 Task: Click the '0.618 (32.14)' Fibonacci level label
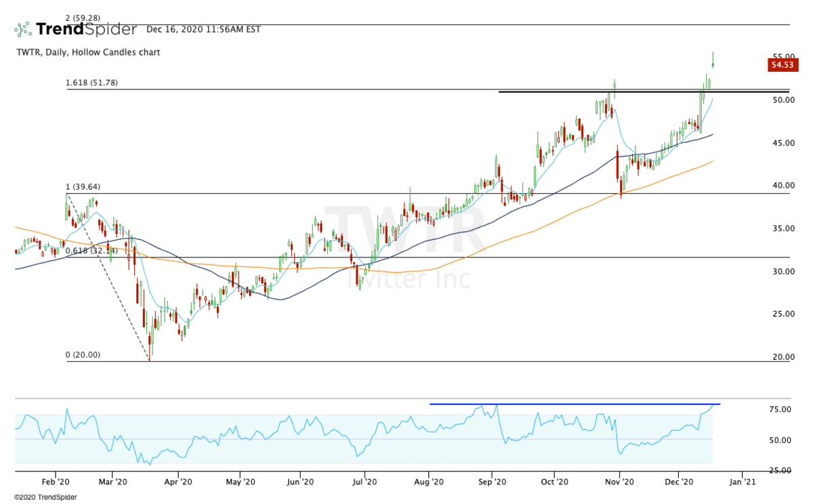(x=92, y=251)
